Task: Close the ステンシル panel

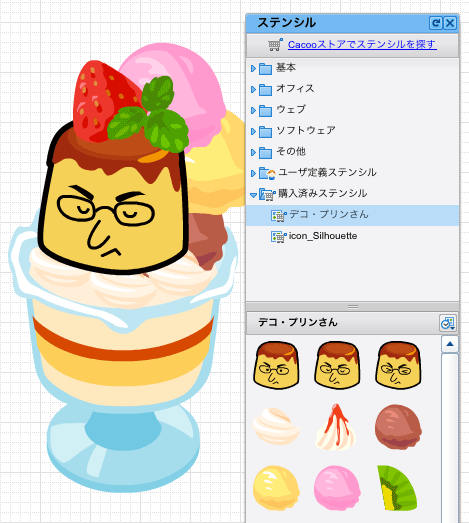Action: coord(450,23)
